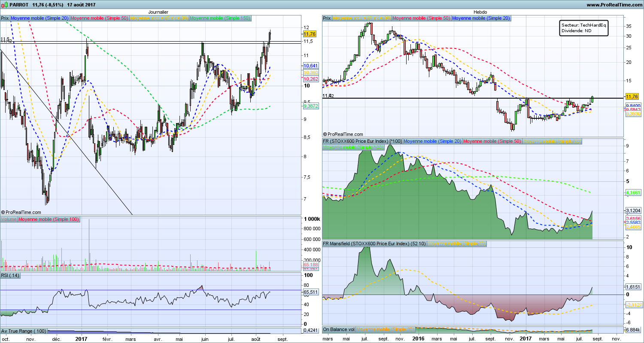Click the green 4,1661 value tag
The width and height of the screenshot is (644, 343).
pos(634,193)
